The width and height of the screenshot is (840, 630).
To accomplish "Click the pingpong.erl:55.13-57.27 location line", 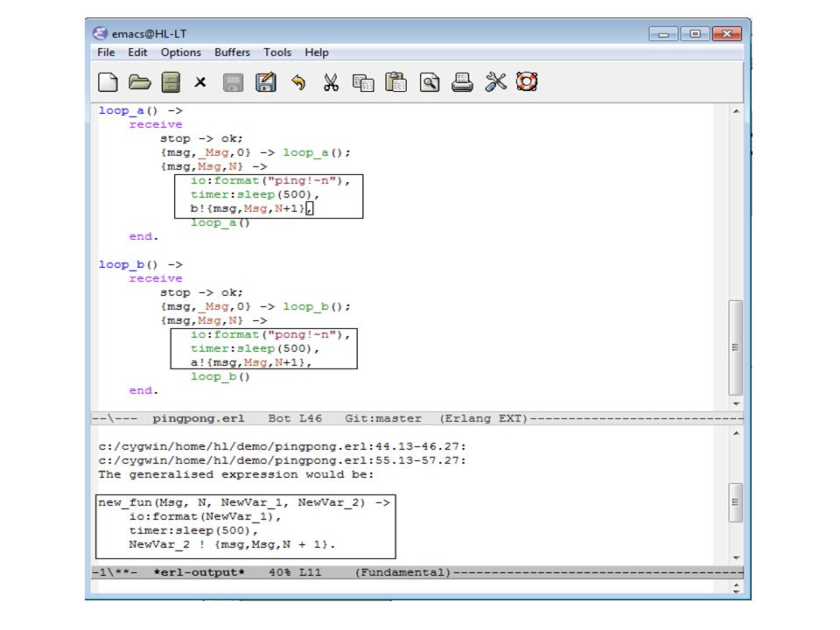I will (283, 460).
